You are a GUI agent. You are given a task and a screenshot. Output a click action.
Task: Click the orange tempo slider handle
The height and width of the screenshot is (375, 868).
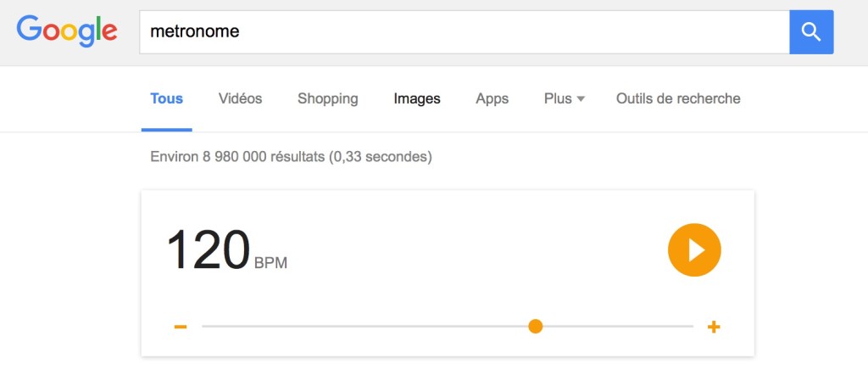coord(536,327)
